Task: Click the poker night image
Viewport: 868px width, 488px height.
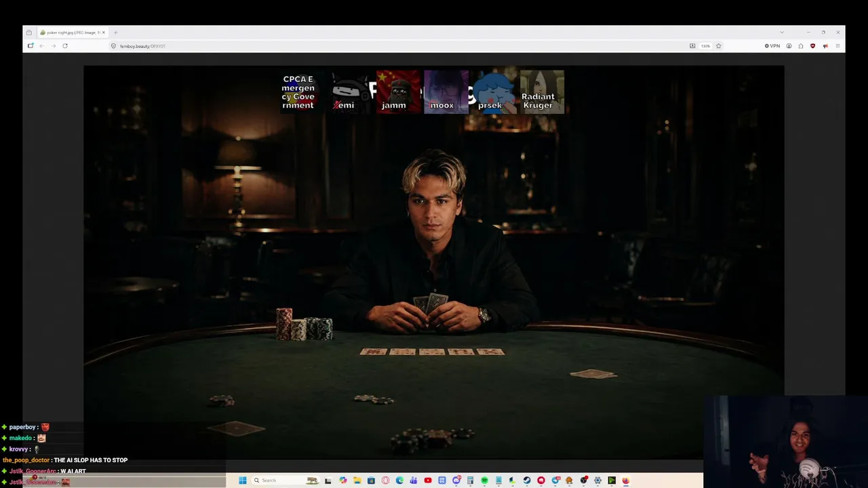Action: tap(434, 262)
